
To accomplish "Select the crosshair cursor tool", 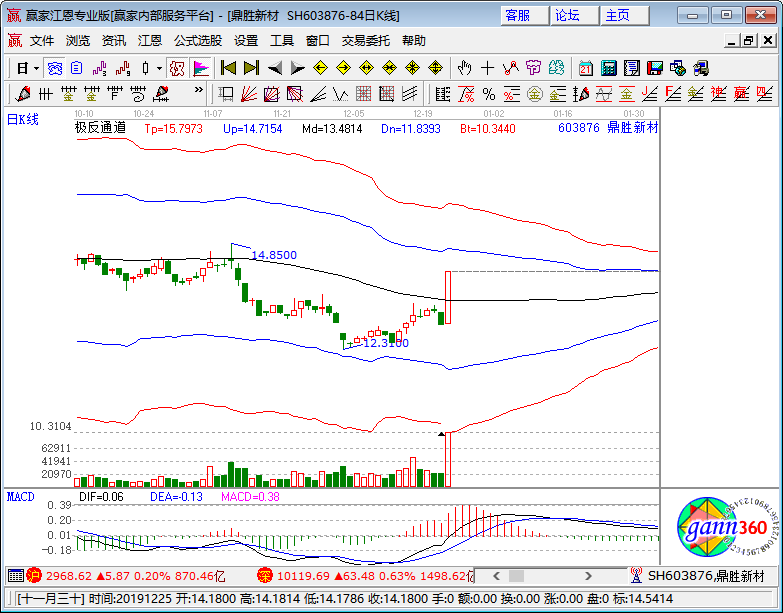I will 487,68.
